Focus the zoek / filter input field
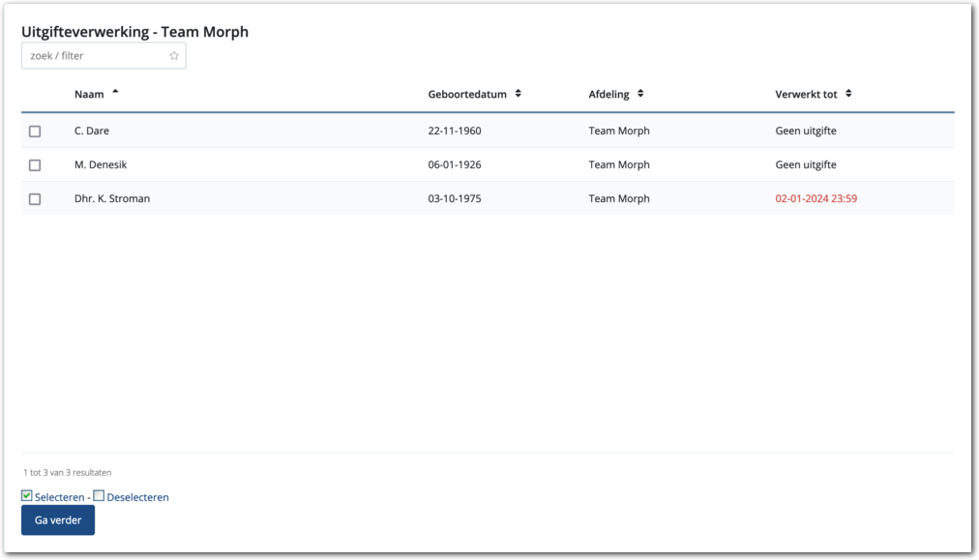The height and width of the screenshot is (560, 979). [x=95, y=56]
